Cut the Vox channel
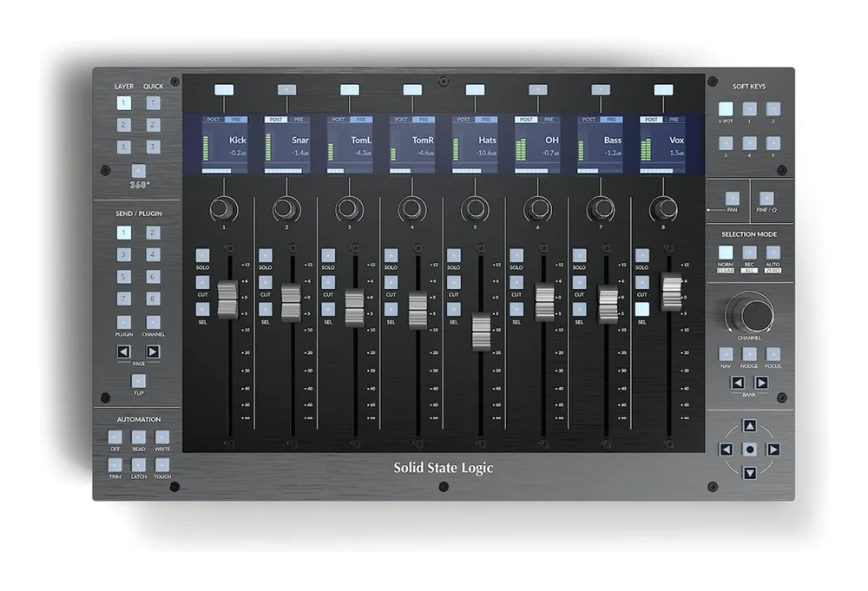This screenshot has height=591, width=868. coord(641,282)
